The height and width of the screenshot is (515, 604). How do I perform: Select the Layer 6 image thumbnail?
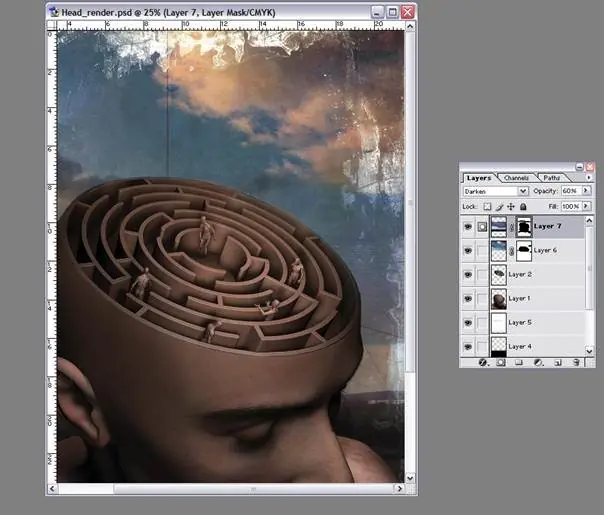coord(499,251)
